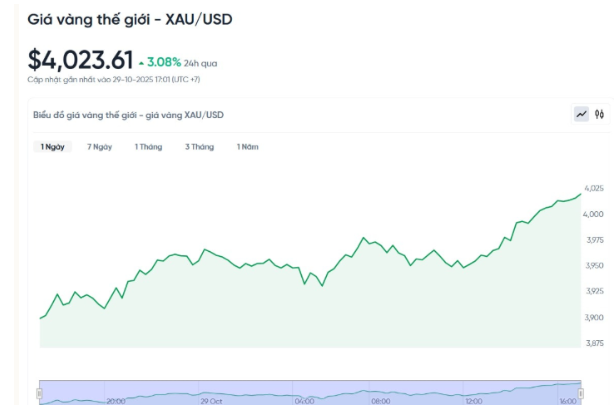616x412 pixels.
Task: Click the 12:00 mark in the navigator
Action: coord(473,401)
